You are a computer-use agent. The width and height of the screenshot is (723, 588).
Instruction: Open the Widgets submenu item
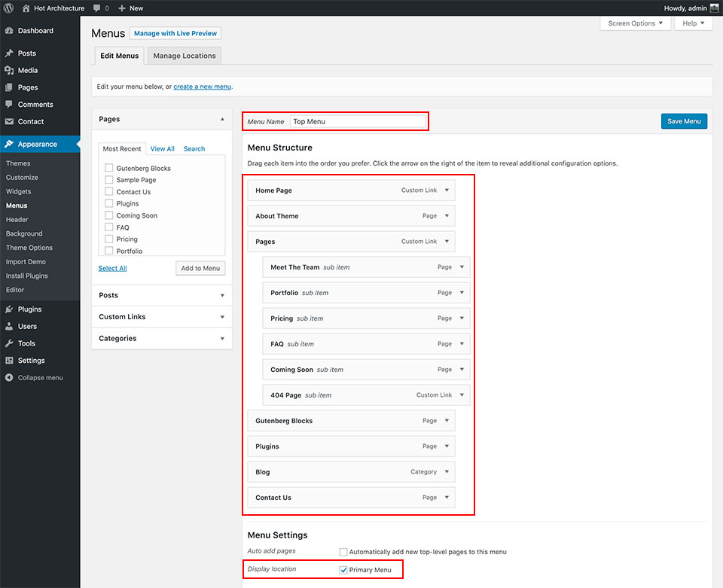(18, 191)
